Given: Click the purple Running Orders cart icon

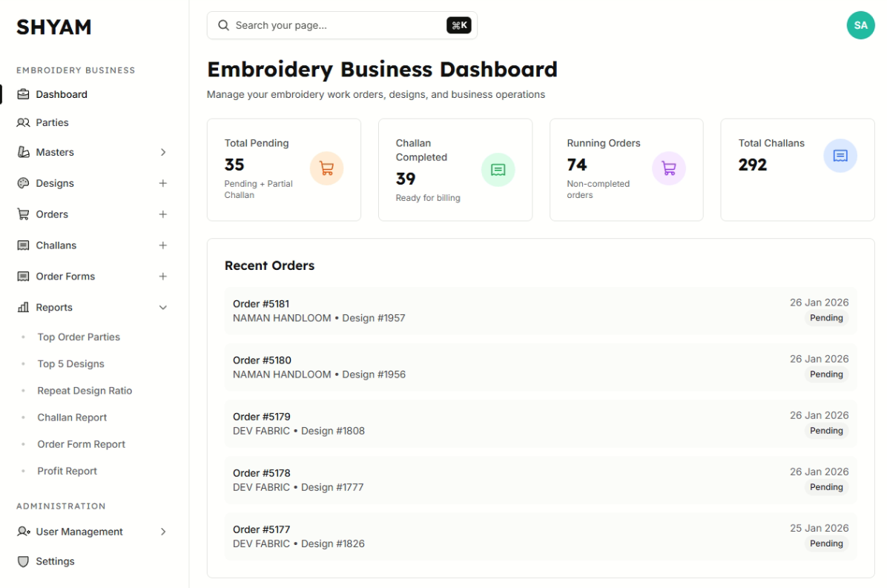Looking at the screenshot, I should [668, 168].
